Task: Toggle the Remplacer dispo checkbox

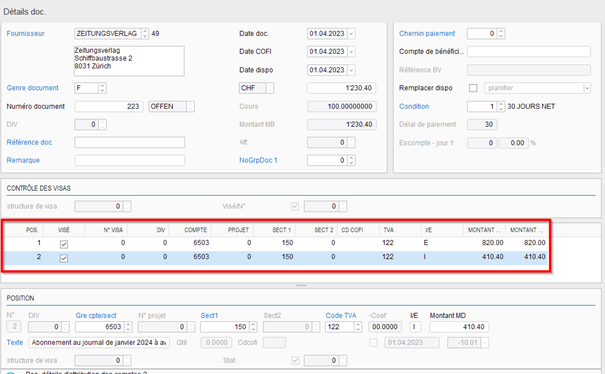Action: point(473,88)
